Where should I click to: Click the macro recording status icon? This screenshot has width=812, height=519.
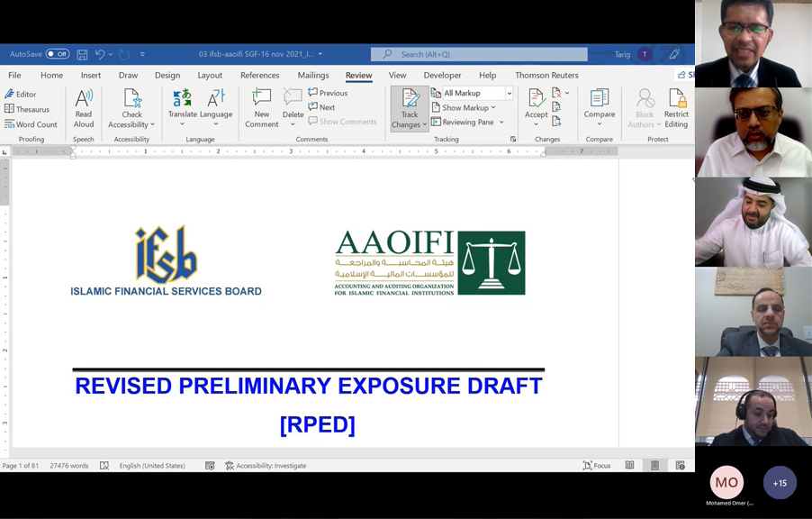[x=210, y=466]
